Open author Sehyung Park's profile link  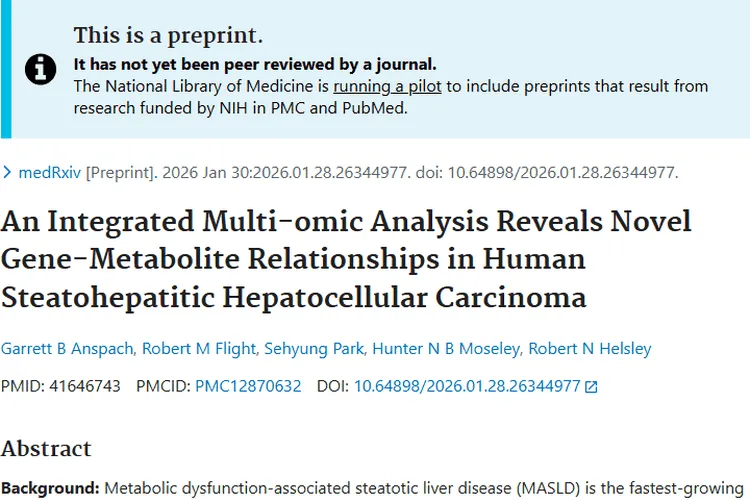[x=311, y=349]
